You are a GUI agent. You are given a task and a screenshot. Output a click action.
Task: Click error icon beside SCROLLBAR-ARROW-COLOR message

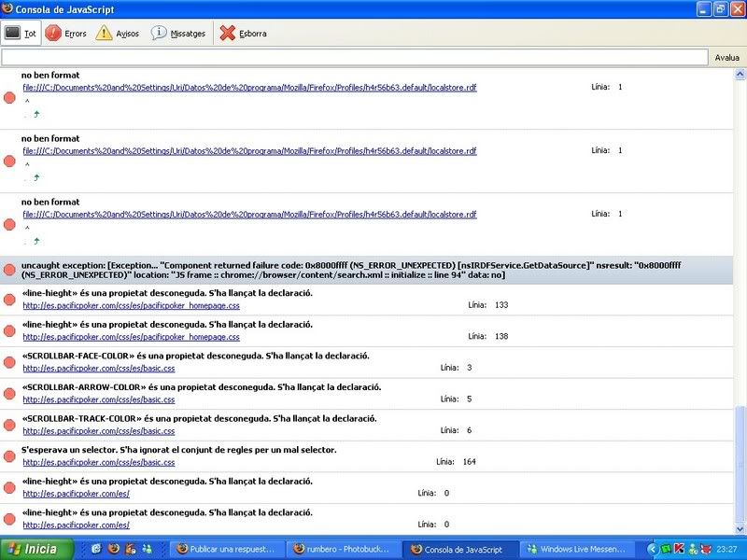[9, 394]
